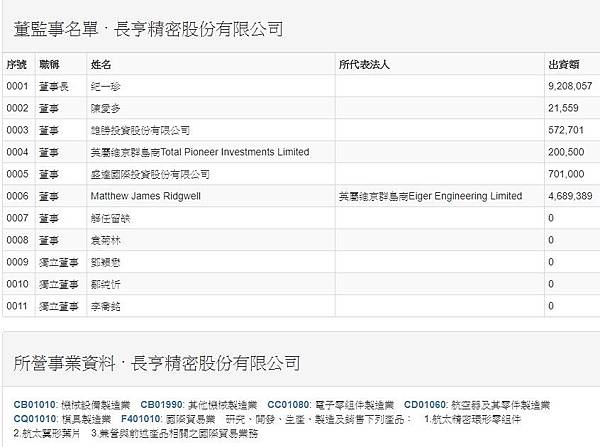Screen dimensions: 600x447
Task: Click 獨立董事 title in row 0011
Action: pyautogui.click(x=59, y=306)
